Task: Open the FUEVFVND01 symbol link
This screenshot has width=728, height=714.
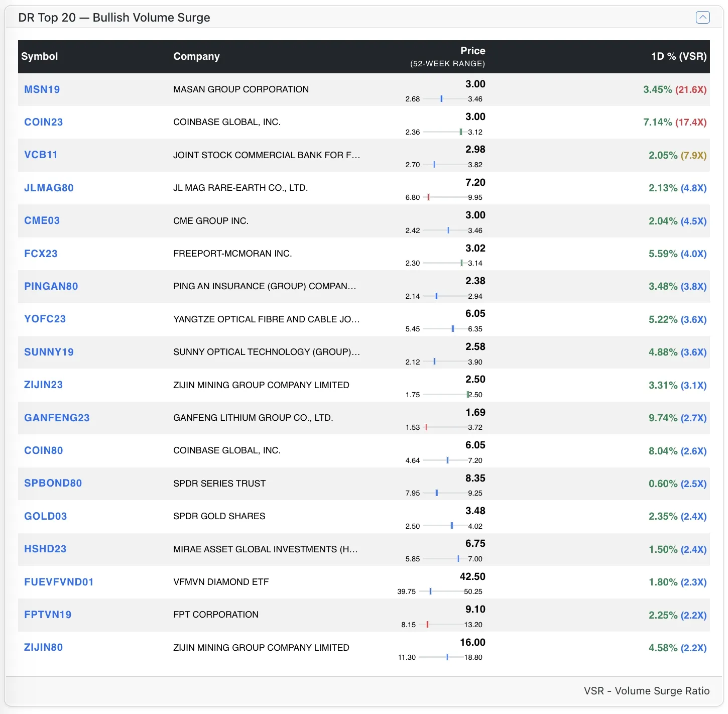Action: [x=59, y=582]
